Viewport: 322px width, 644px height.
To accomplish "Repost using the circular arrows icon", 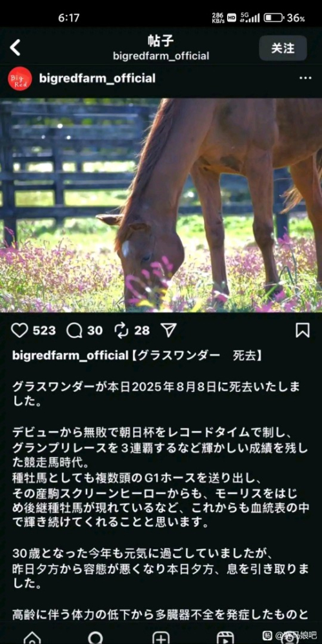I will point(122,331).
